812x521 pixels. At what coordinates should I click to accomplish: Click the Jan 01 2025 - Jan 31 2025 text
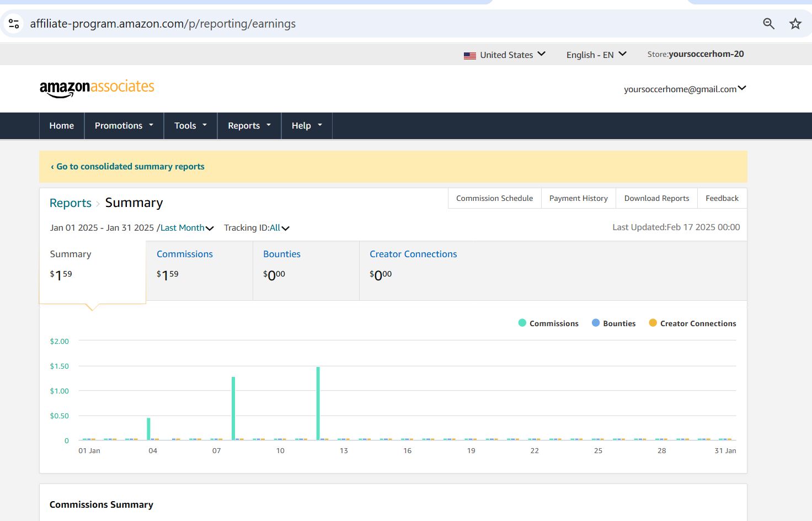102,228
